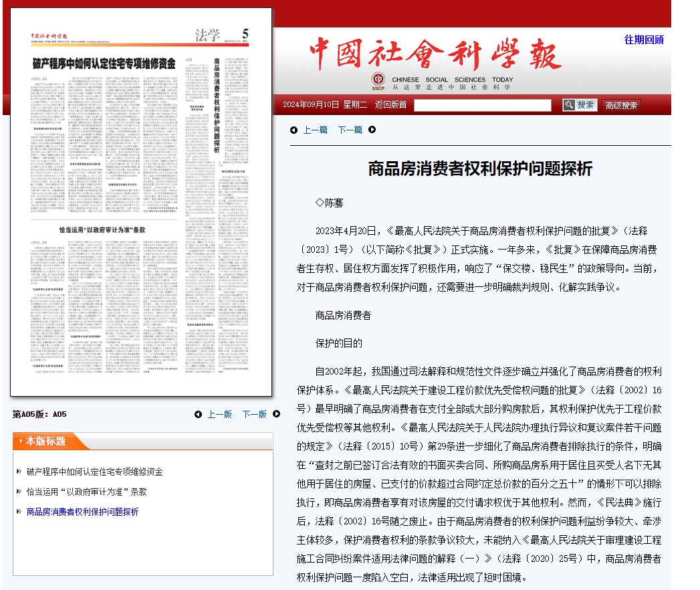Image resolution: width=700 pixels, height=590 pixels.
Task: Click the right arrow icon beside 下一版
Action: pyautogui.click(x=276, y=414)
